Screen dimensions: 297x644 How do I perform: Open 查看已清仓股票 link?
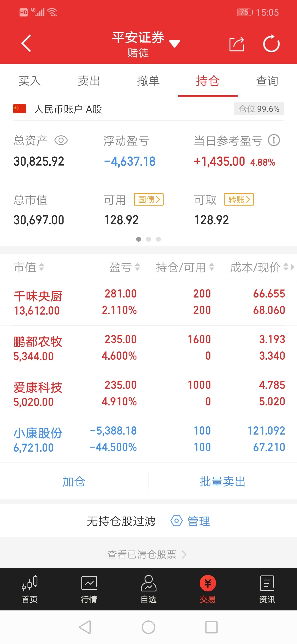click(x=147, y=554)
